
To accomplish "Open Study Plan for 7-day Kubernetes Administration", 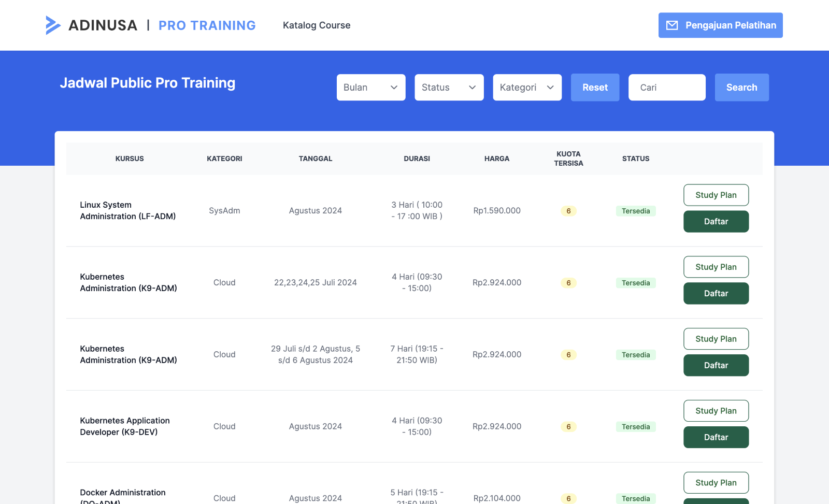I will 716,339.
